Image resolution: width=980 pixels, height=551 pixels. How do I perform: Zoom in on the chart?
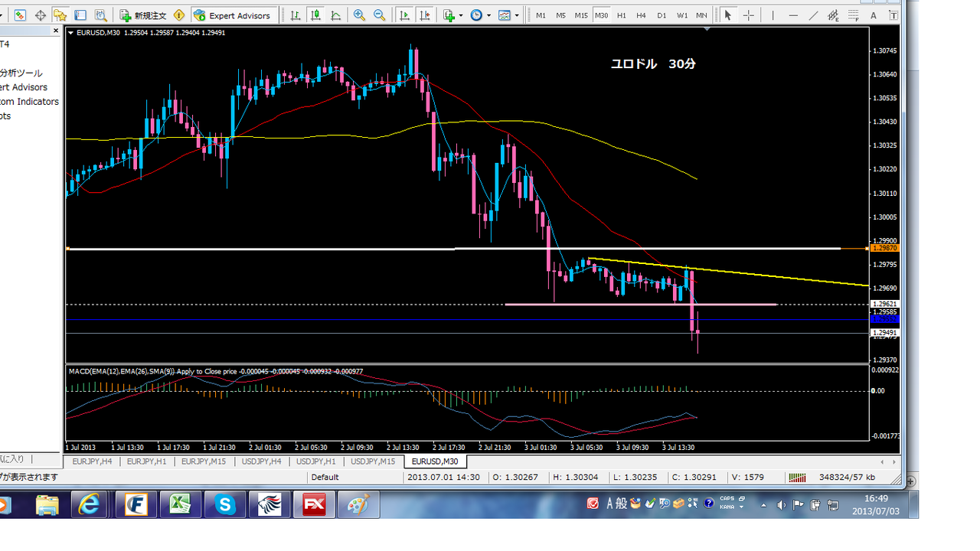tap(359, 15)
